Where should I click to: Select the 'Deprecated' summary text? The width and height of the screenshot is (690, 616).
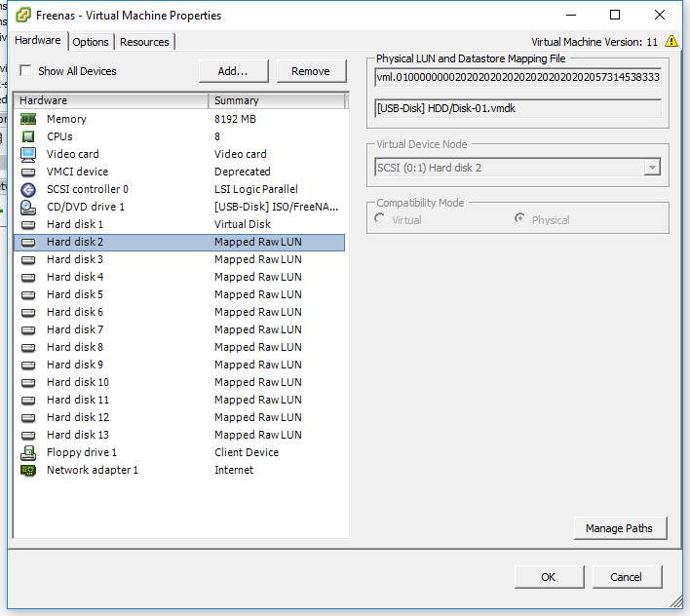pos(243,173)
